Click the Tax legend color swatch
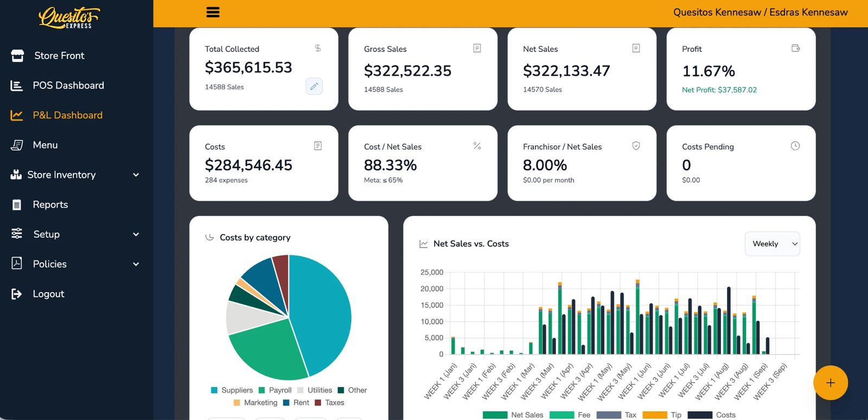The image size is (868, 420). click(x=609, y=415)
